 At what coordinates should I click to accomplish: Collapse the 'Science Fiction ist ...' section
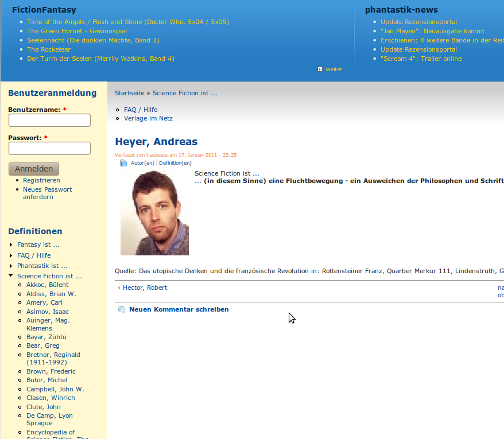[x=11, y=276]
